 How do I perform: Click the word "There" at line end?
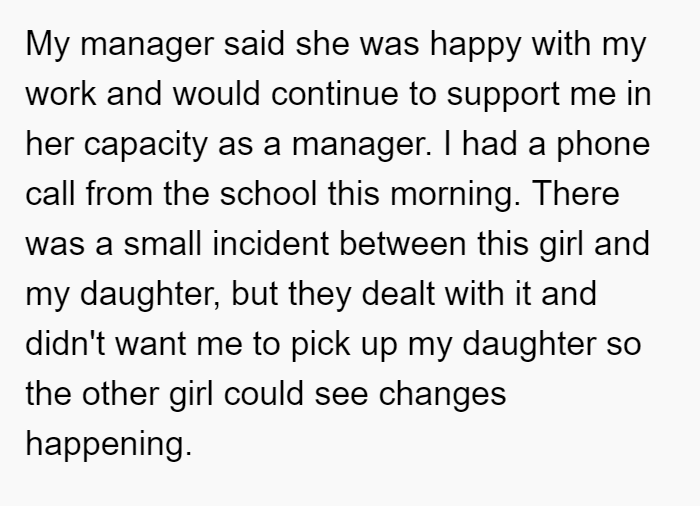pyautogui.click(x=576, y=194)
